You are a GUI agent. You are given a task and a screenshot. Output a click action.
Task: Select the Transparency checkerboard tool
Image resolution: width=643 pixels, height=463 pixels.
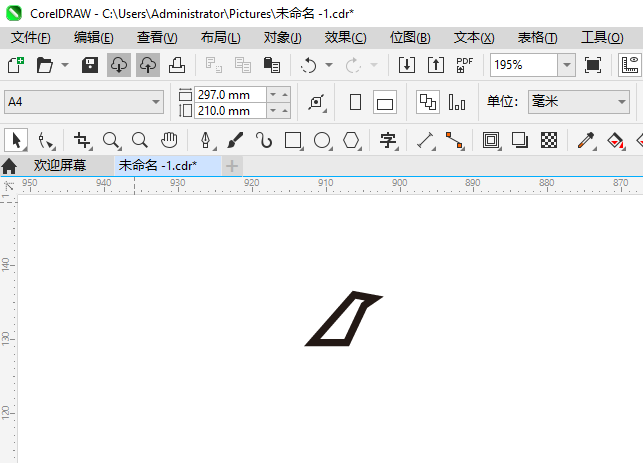[x=549, y=140]
